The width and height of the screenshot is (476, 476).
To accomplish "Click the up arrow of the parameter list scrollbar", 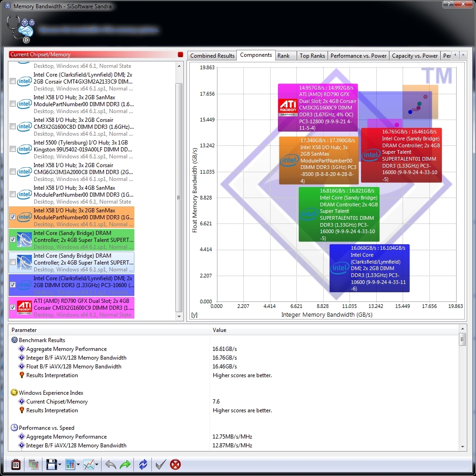I will click(x=462, y=329).
